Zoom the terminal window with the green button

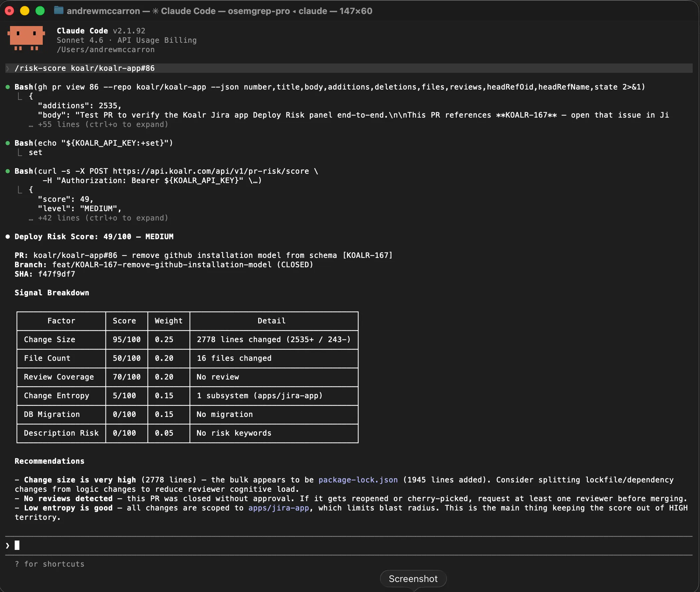click(40, 11)
